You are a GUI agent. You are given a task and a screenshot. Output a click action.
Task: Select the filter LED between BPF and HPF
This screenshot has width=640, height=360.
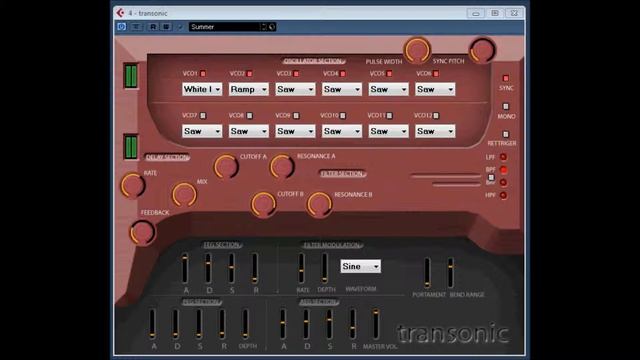[503, 182]
